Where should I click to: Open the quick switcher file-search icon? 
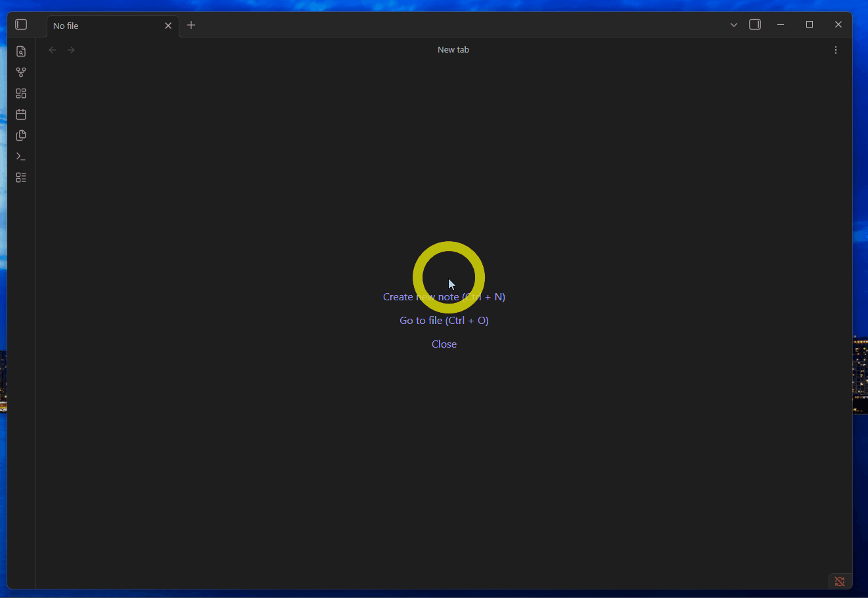click(21, 51)
